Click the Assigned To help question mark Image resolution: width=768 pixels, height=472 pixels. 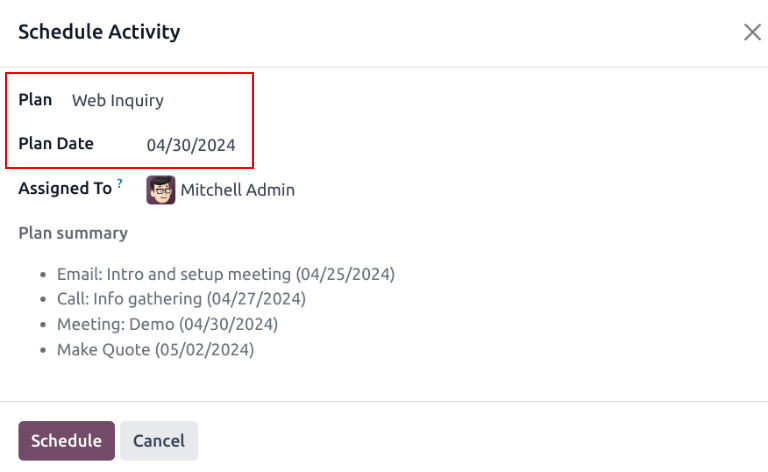120,184
